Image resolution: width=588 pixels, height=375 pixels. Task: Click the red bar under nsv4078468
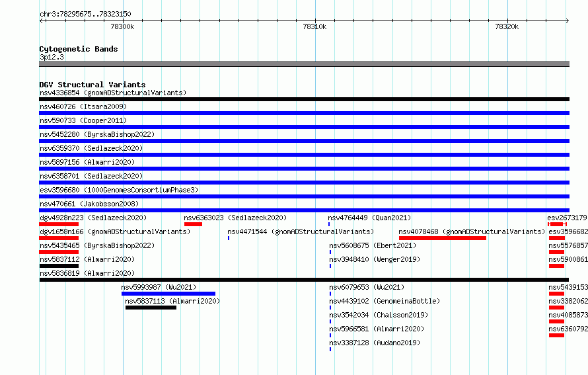[443, 238]
